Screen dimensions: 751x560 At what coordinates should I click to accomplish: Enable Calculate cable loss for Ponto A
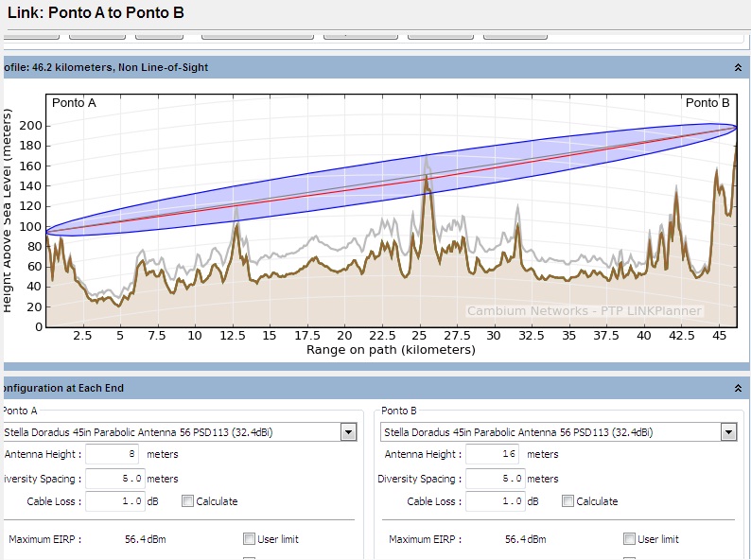click(x=188, y=501)
